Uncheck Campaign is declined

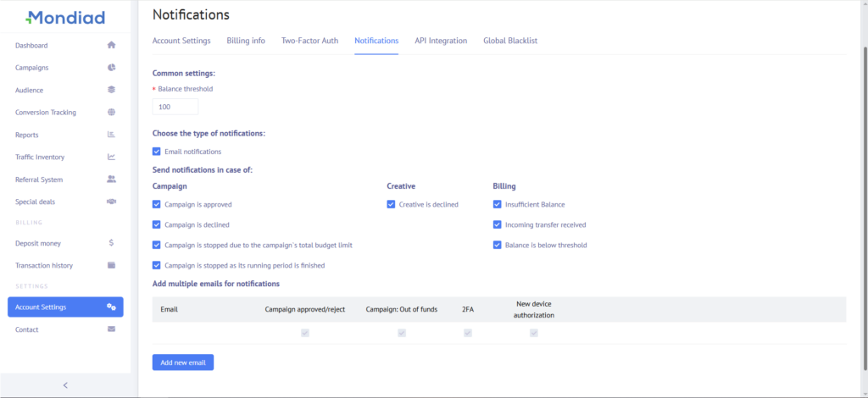(x=157, y=225)
